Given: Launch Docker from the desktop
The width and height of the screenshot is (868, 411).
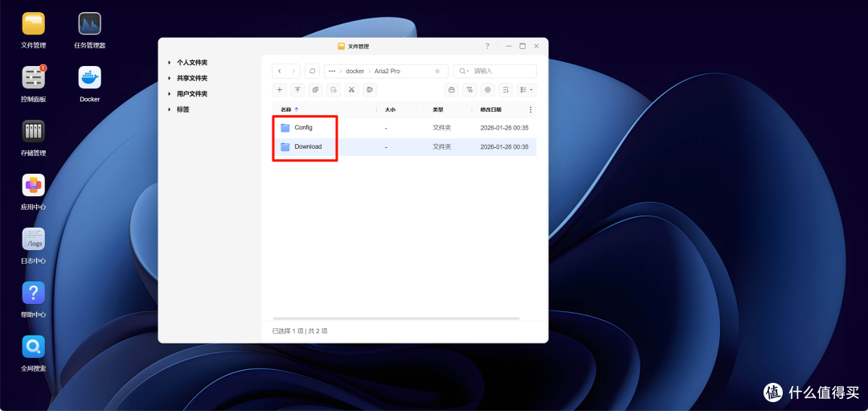Looking at the screenshot, I should point(90,77).
